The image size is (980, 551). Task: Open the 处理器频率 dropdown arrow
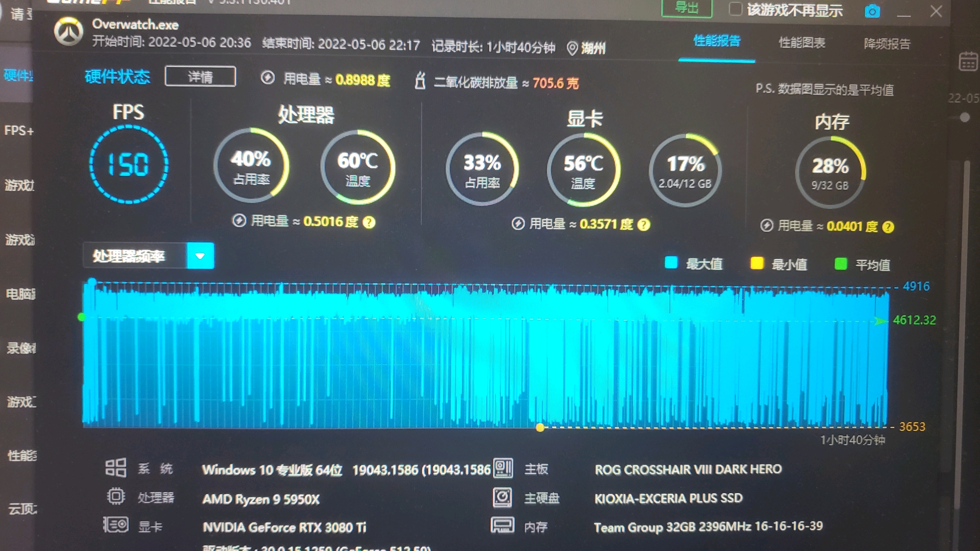point(200,256)
